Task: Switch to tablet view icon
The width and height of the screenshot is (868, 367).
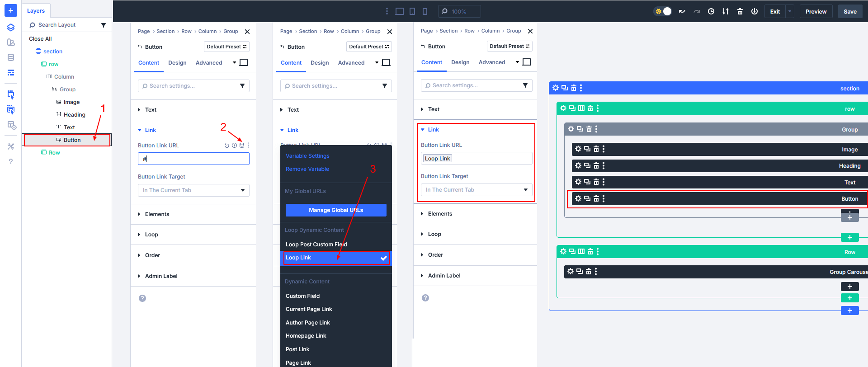Action: click(412, 11)
